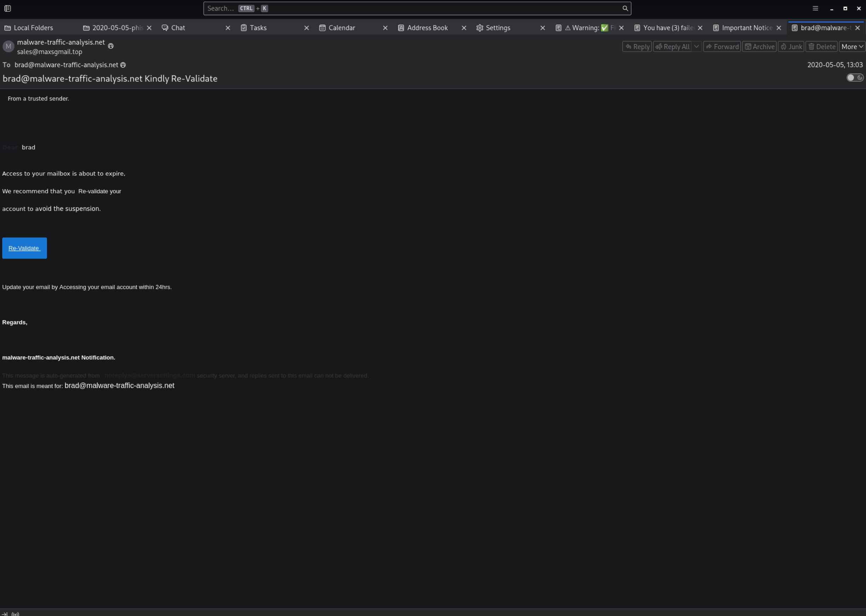Mark this message as Junk
The image size is (866, 616).
(x=791, y=47)
